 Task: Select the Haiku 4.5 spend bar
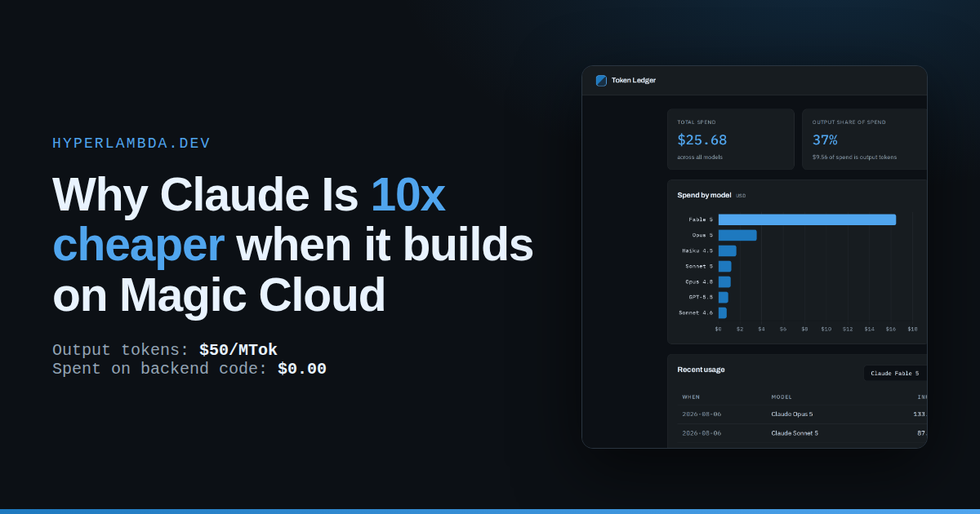(x=727, y=250)
